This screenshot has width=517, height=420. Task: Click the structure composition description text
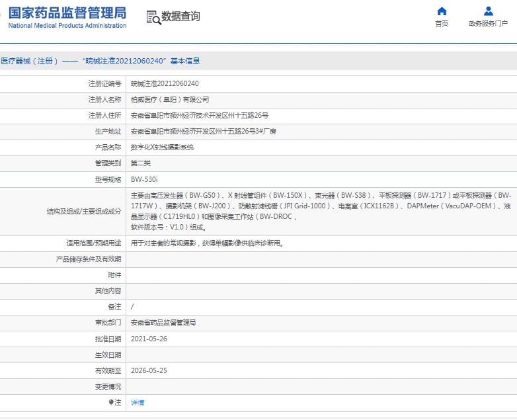coord(321,211)
